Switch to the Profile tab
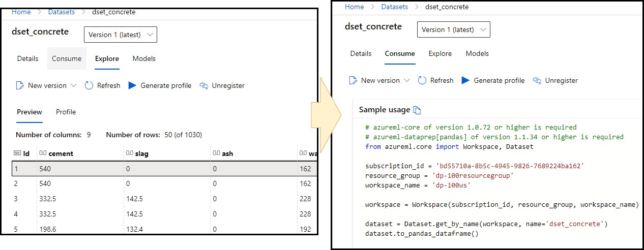 pos(66,112)
